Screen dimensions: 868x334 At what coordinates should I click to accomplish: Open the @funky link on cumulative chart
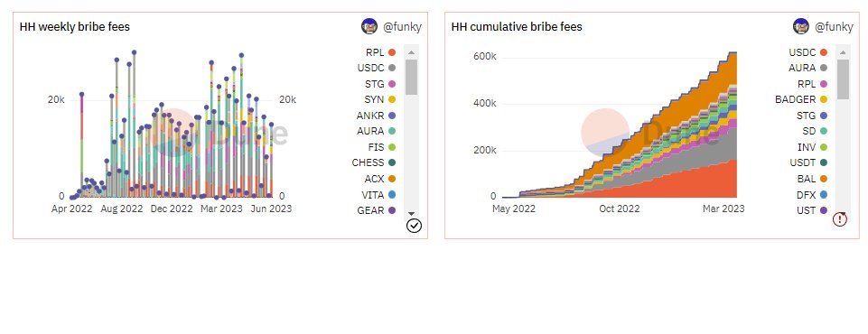[x=835, y=26]
